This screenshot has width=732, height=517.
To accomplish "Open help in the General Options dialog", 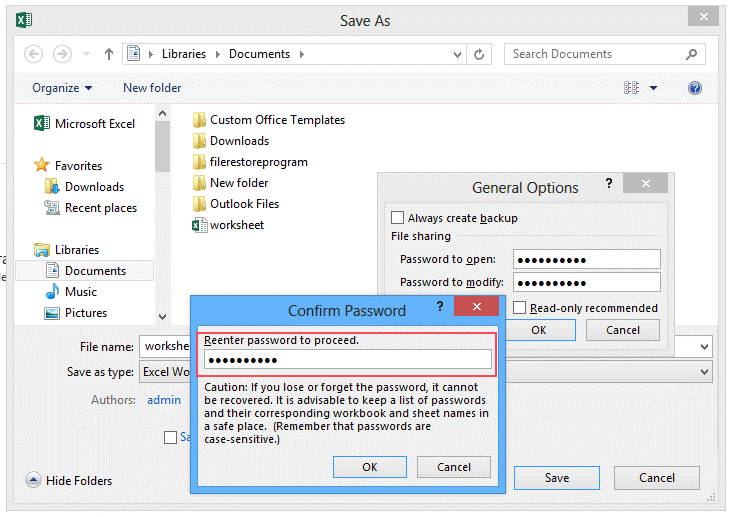I will (609, 183).
